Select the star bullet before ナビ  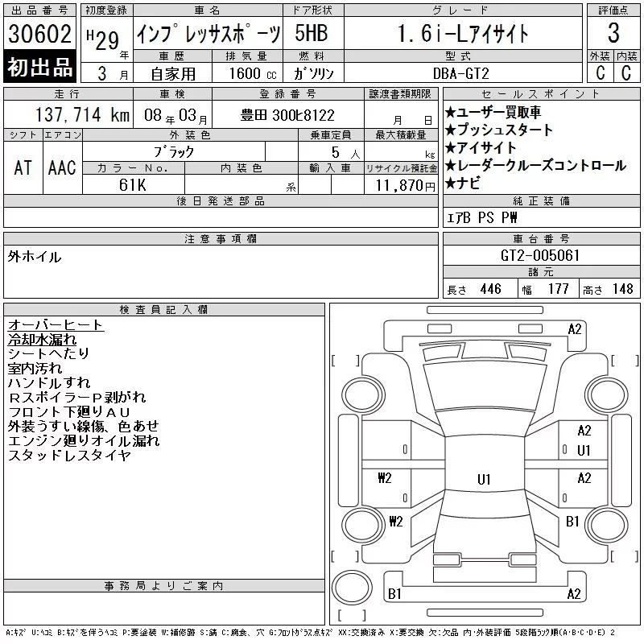point(450,184)
